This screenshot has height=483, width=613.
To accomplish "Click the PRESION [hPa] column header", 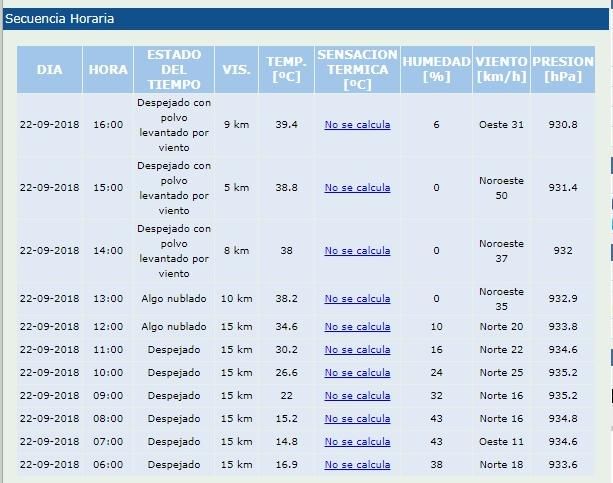I will [563, 70].
